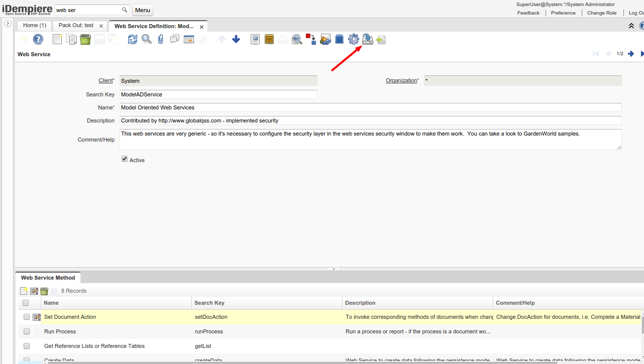
Task: Collapse the header area with double chevron
Action: pos(631,26)
